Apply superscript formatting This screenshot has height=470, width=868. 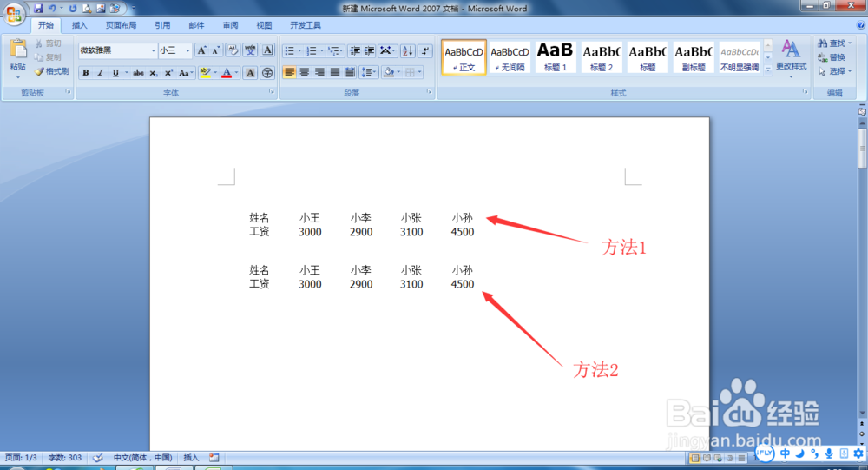[x=168, y=73]
